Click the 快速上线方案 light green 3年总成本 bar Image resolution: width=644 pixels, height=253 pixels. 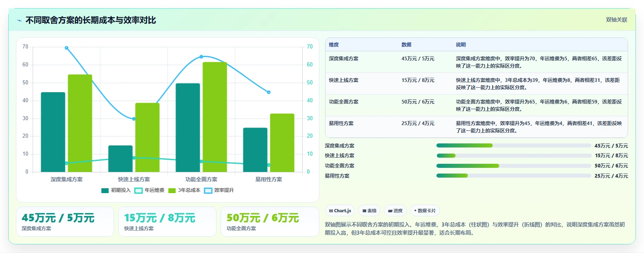click(147, 137)
